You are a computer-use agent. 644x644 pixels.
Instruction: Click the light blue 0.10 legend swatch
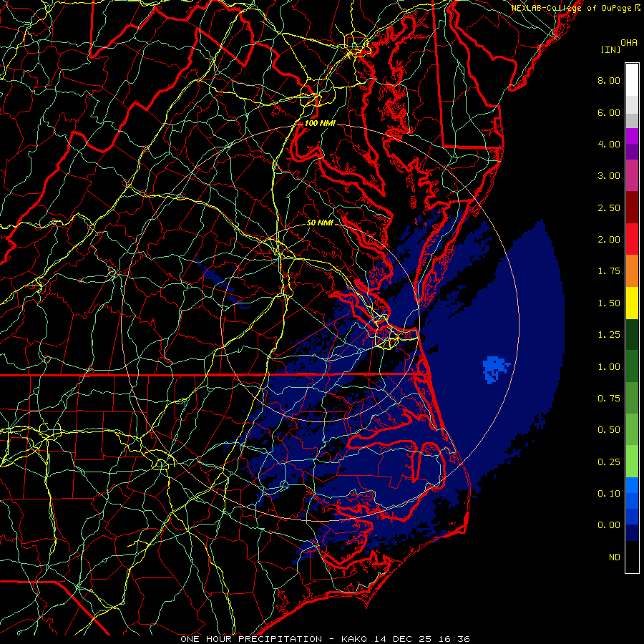pyautogui.click(x=632, y=485)
